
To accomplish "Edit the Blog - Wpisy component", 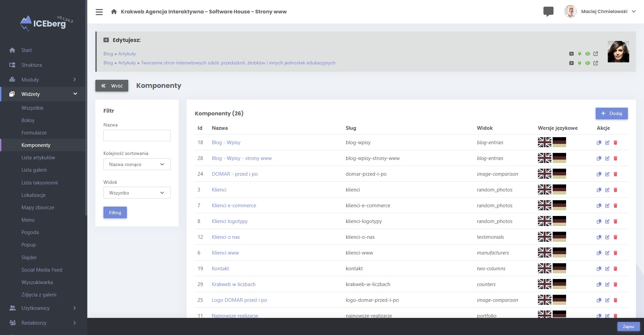I will pyautogui.click(x=607, y=143).
